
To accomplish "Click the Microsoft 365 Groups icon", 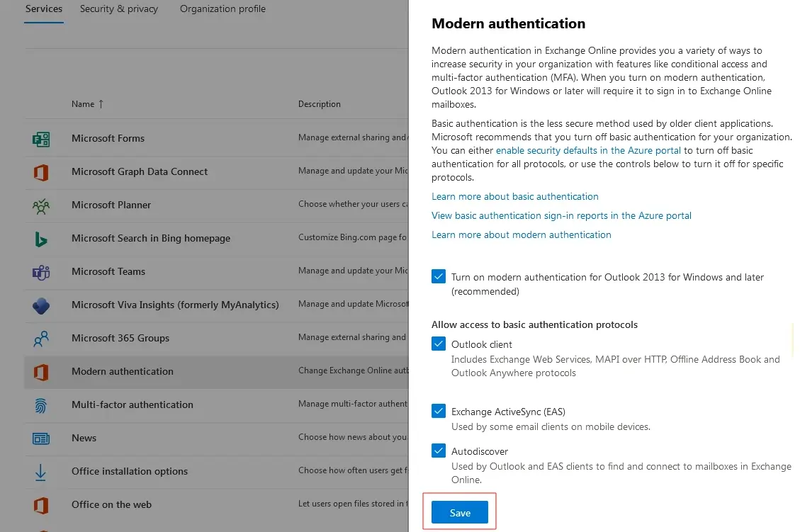I will tap(41, 339).
